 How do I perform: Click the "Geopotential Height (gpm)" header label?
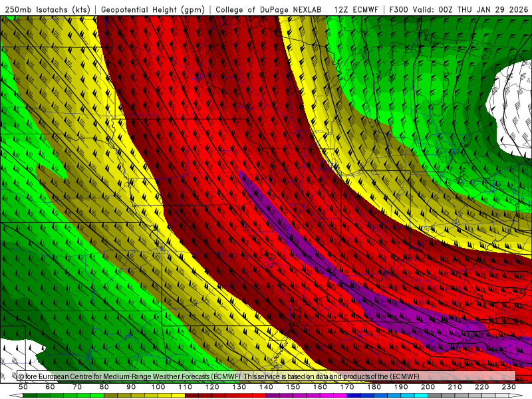coord(154,9)
